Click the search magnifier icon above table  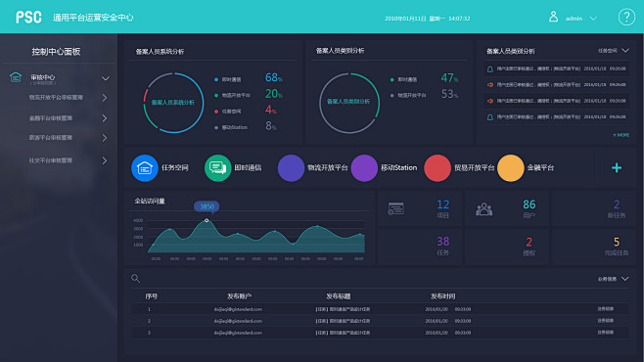point(135,279)
